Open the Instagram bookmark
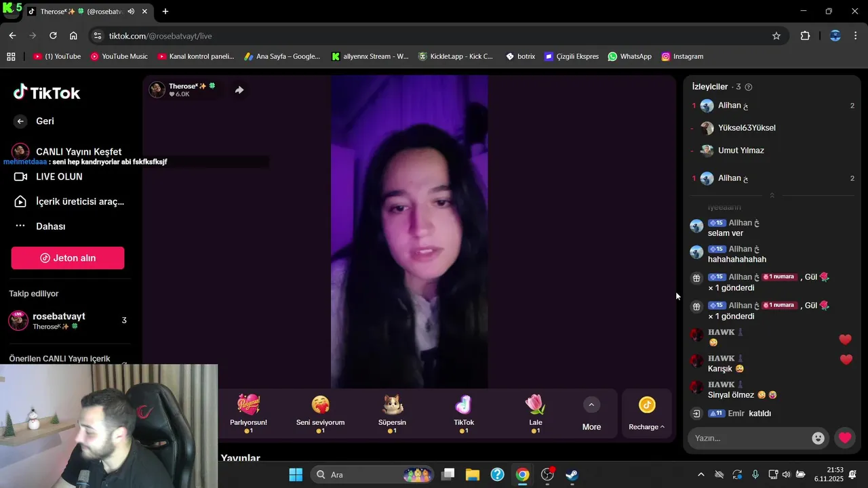The height and width of the screenshot is (488, 868). click(682, 57)
